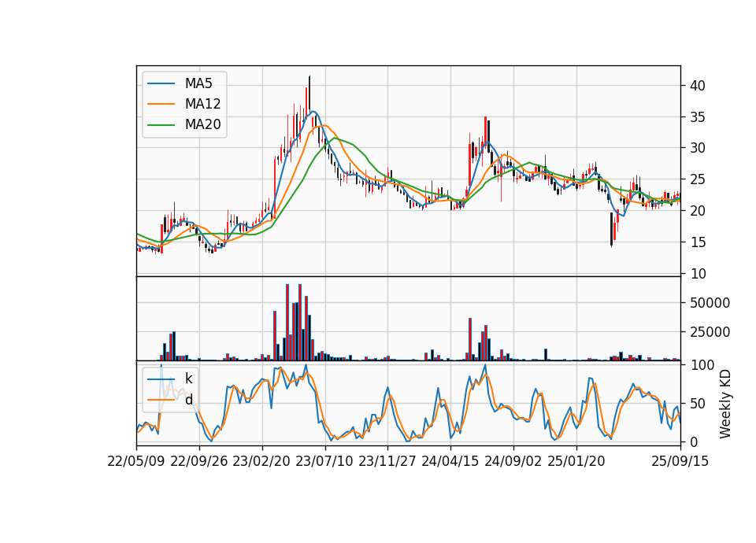This screenshot has width=756, height=543.
Task: Click the orange MA12 legend line sample
Action: [161, 104]
